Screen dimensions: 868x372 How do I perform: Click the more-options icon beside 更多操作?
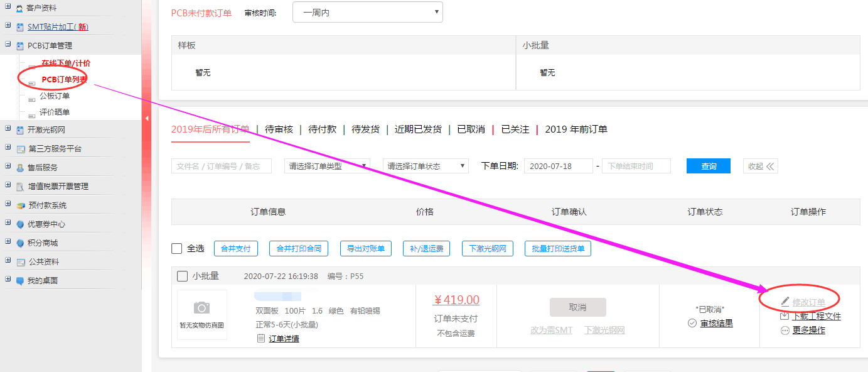[785, 331]
